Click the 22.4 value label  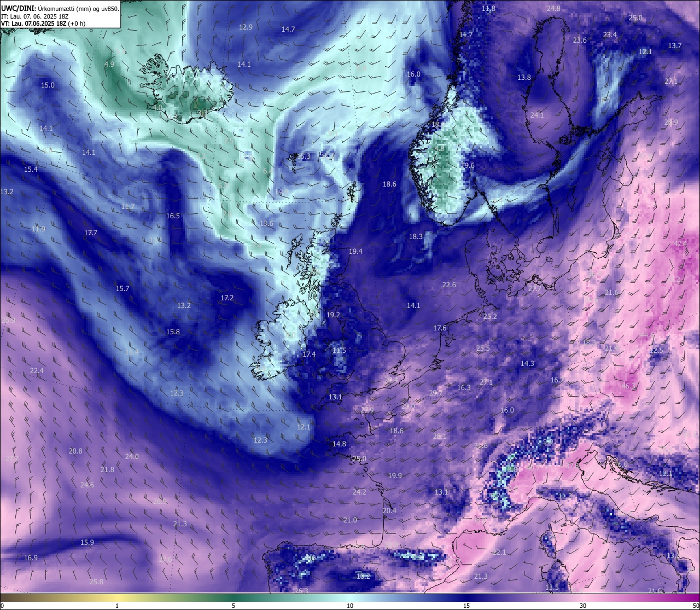pos(37,371)
